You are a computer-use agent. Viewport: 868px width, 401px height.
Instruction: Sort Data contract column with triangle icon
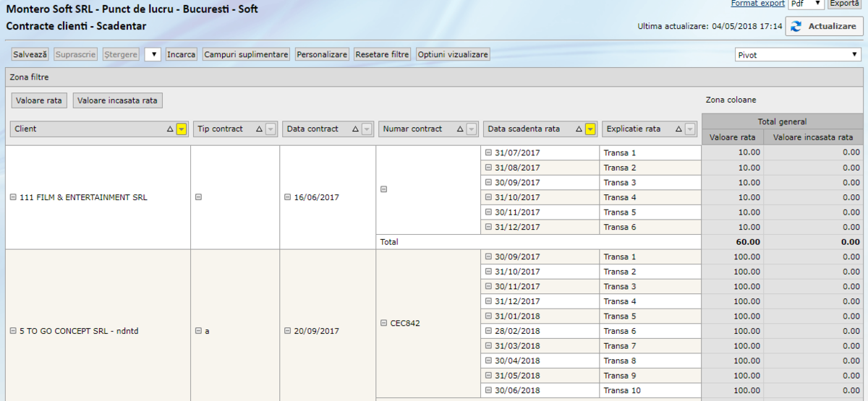(356, 129)
